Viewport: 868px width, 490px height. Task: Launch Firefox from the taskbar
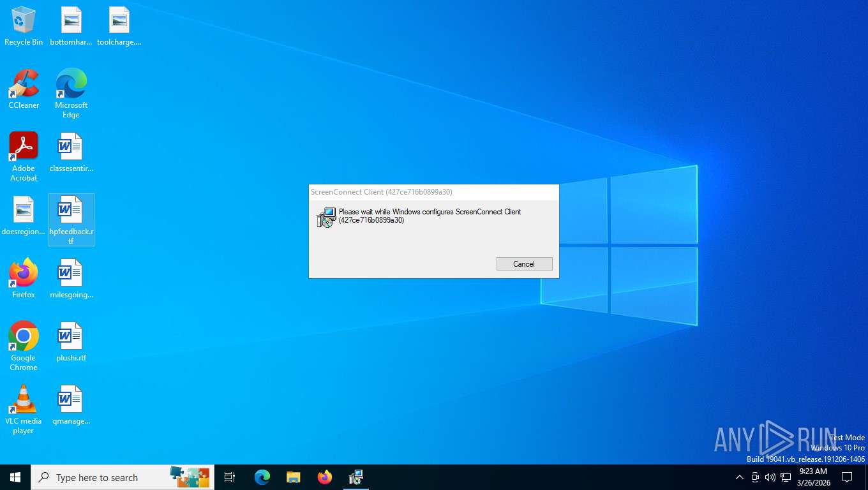(325, 477)
